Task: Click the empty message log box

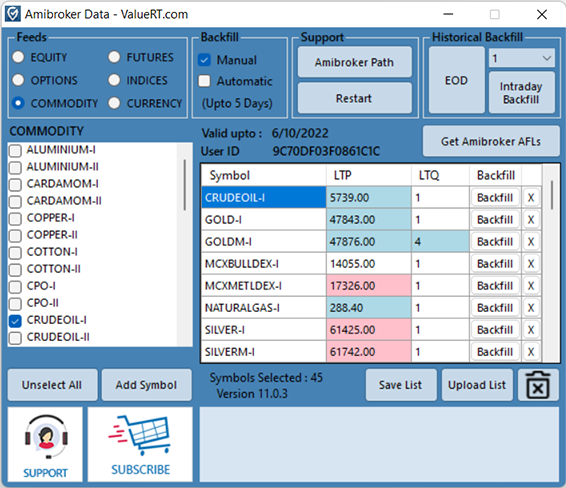Action: pyautogui.click(x=379, y=444)
